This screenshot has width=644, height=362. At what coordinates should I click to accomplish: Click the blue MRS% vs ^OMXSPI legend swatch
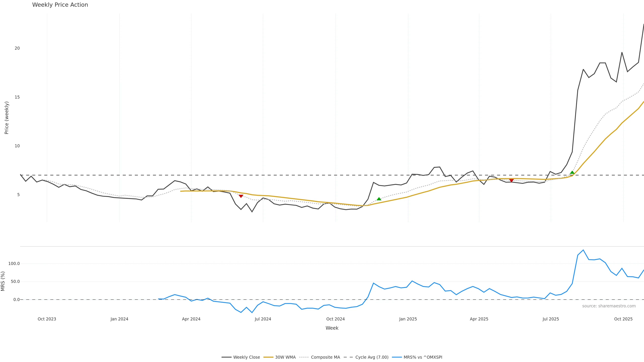pyautogui.click(x=397, y=357)
